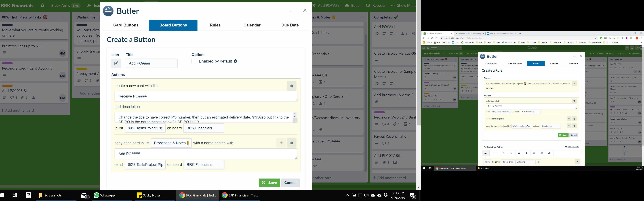Open the 'About auto-fill' link
Image resolution: width=644 pixels, height=201 pixels.
pyautogui.click(x=573, y=147)
